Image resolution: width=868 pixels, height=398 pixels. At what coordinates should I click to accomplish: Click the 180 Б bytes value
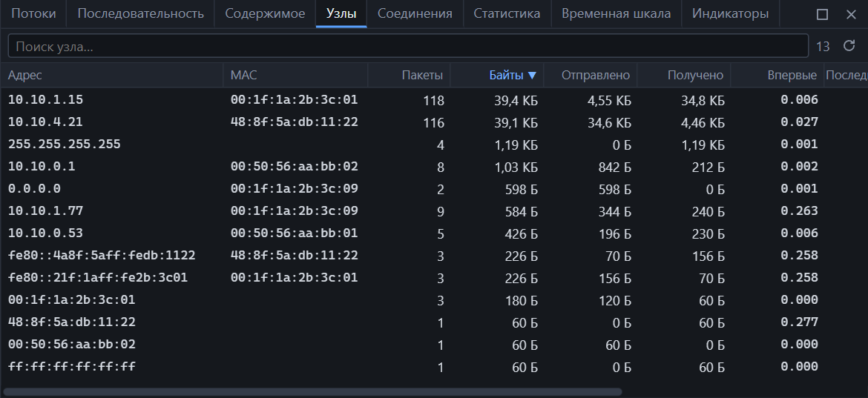point(522,300)
